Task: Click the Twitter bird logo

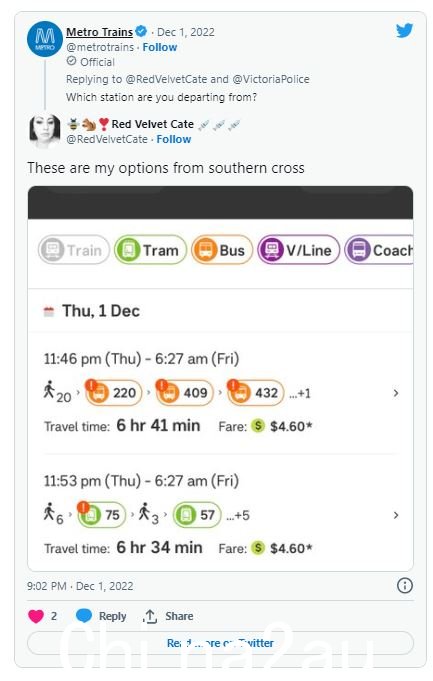Action: tap(404, 31)
